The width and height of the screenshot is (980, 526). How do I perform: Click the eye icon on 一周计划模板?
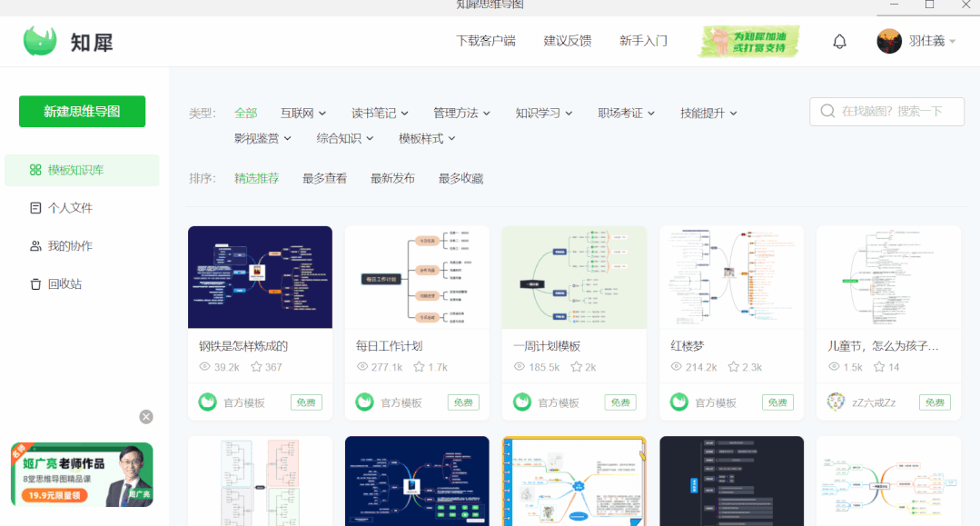[x=520, y=366]
